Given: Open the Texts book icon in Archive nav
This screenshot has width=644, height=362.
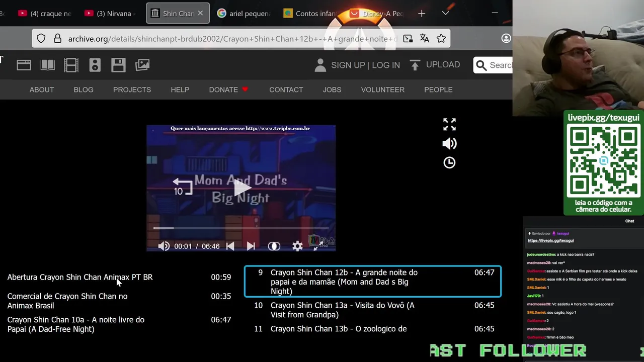Looking at the screenshot, I should coord(47,65).
